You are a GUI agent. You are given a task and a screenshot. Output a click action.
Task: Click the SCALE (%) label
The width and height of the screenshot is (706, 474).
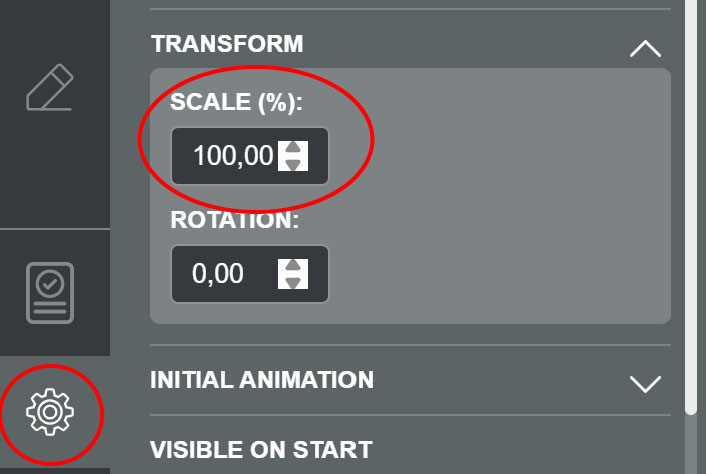[236, 102]
